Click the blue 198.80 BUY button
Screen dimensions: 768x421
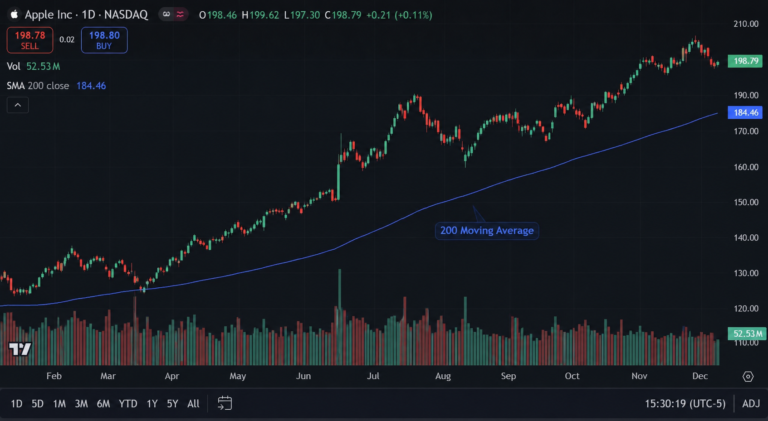104,40
